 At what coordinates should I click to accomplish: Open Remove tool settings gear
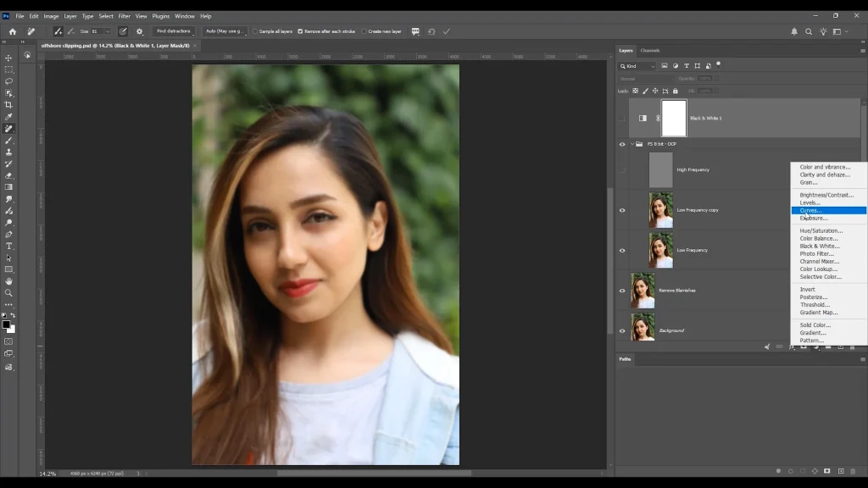tap(140, 31)
